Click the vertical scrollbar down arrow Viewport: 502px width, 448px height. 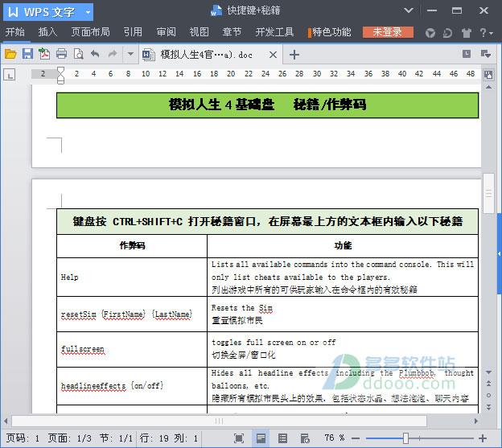(488, 372)
